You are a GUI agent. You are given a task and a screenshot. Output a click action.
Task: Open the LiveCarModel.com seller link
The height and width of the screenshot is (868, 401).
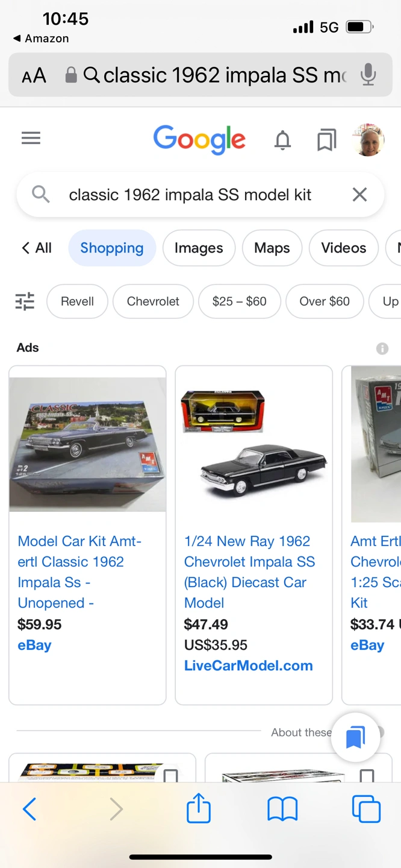point(248,665)
